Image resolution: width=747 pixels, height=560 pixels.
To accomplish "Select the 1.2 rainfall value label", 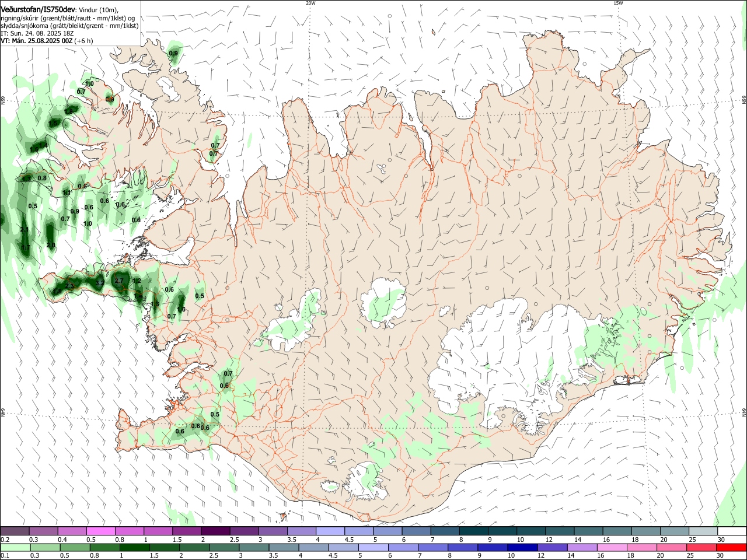I will click(x=137, y=281).
